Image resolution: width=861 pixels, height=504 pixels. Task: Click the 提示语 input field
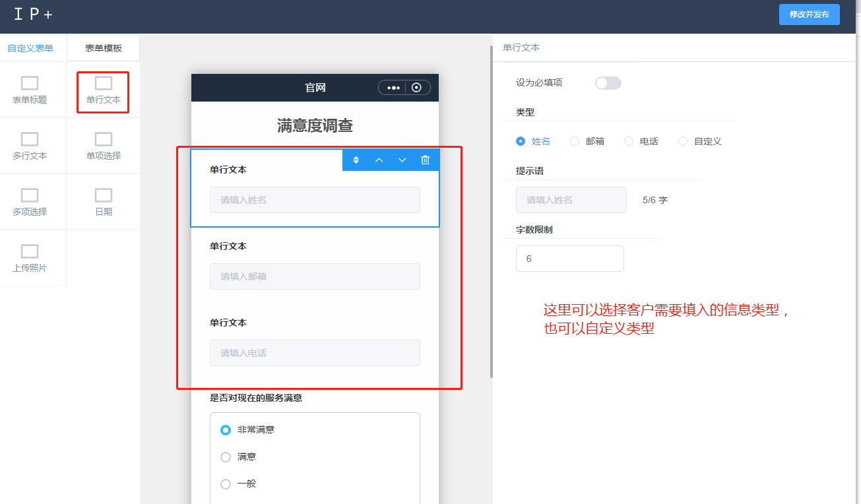click(571, 200)
